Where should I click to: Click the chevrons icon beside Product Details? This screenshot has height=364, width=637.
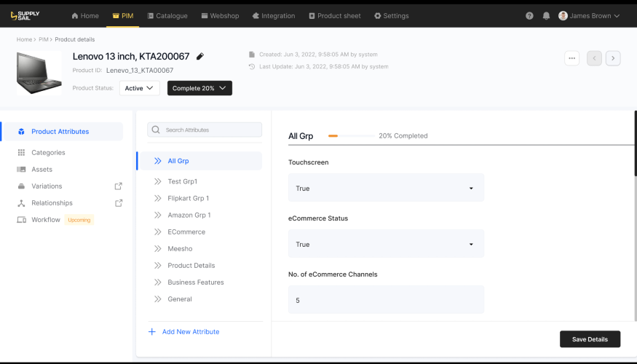(x=158, y=265)
